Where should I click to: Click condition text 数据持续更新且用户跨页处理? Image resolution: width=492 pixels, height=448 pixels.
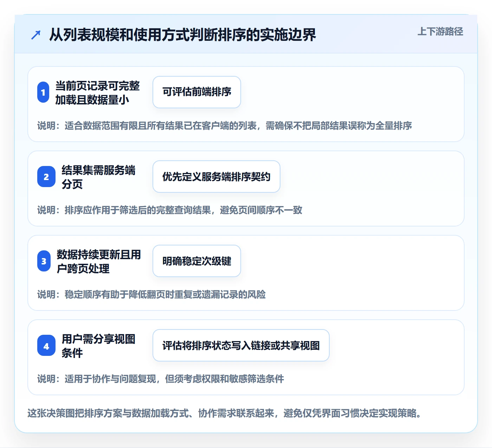(99, 261)
